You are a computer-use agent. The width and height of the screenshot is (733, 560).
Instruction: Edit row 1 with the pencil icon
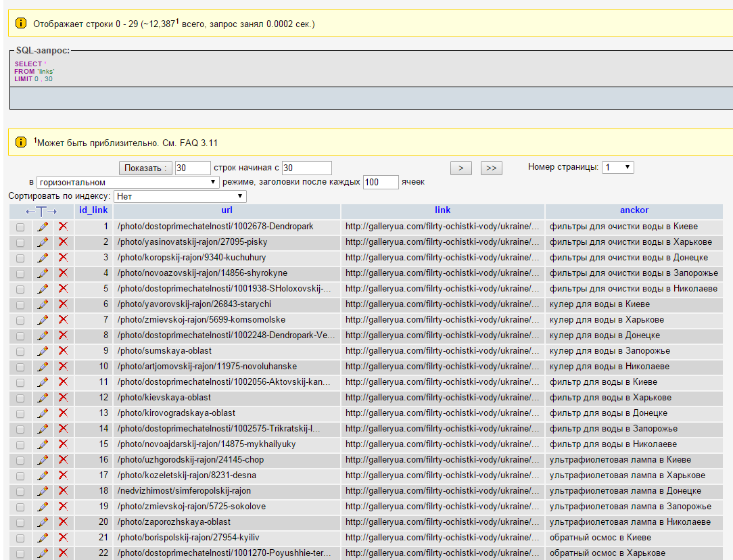click(x=43, y=227)
